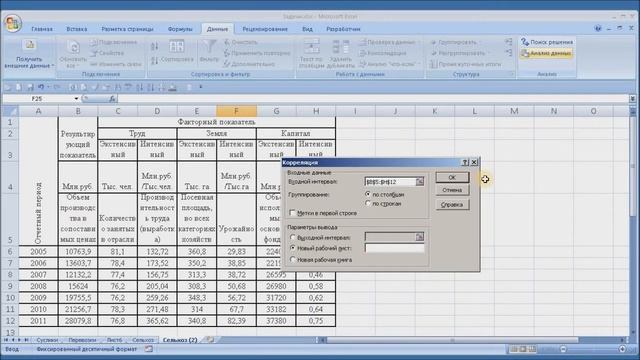The width and height of the screenshot is (640, 360).
Task: Close the Correlation dialog with X
Action: tap(474, 162)
